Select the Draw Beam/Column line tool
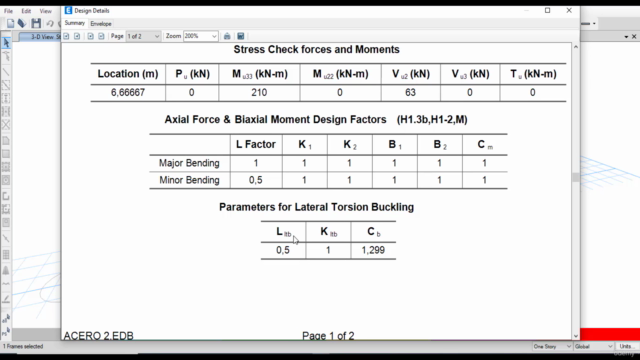The image size is (640, 360). tap(6, 72)
